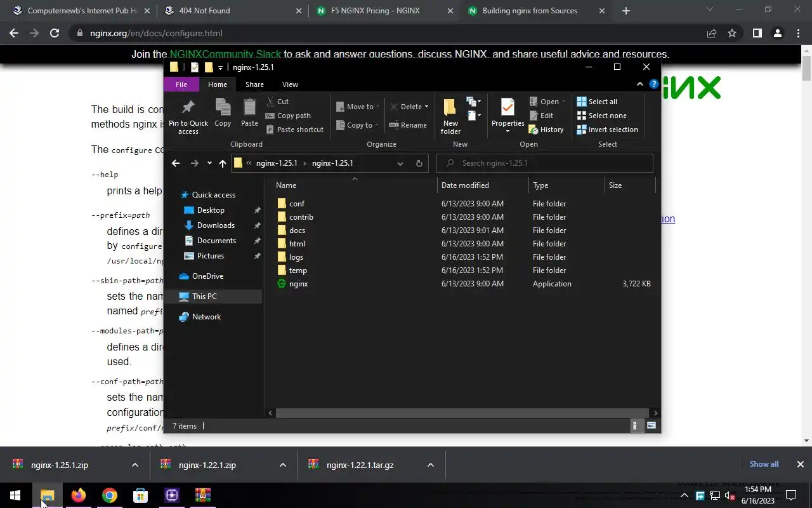Collapse the Explorer ribbon
Screen dimensions: 812x508
640,84
